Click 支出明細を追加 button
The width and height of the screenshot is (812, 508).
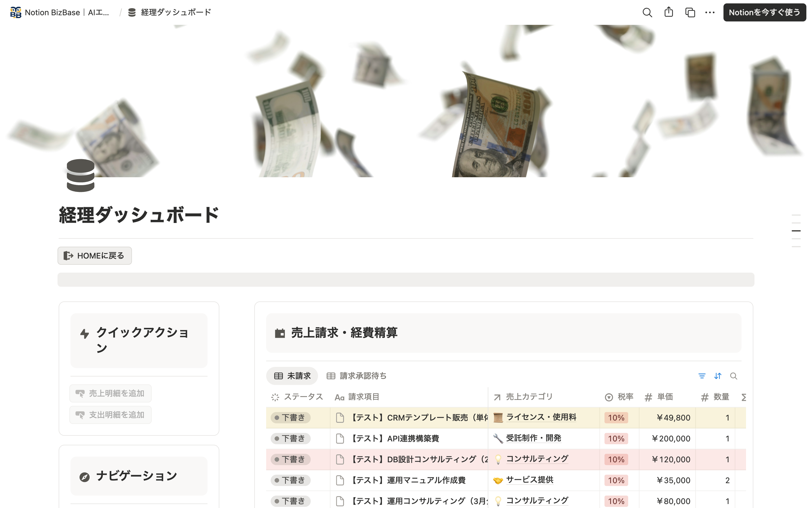[111, 415]
